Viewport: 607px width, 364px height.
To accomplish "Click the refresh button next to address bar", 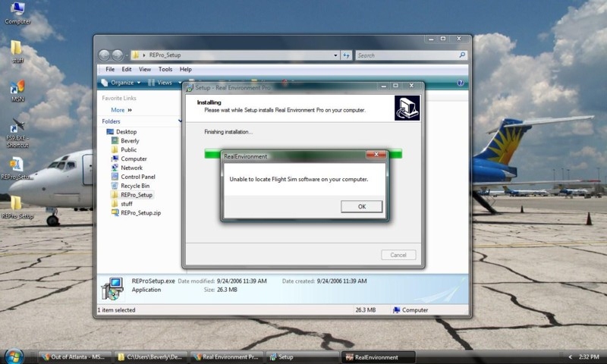I will [346, 55].
